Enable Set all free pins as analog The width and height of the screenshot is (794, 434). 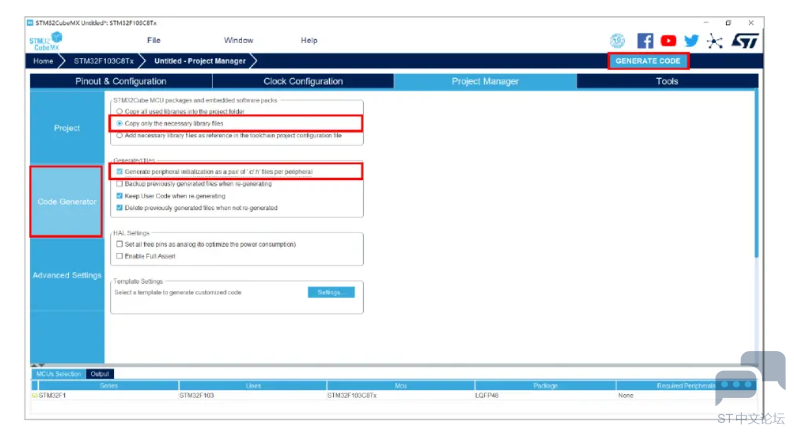(120, 244)
